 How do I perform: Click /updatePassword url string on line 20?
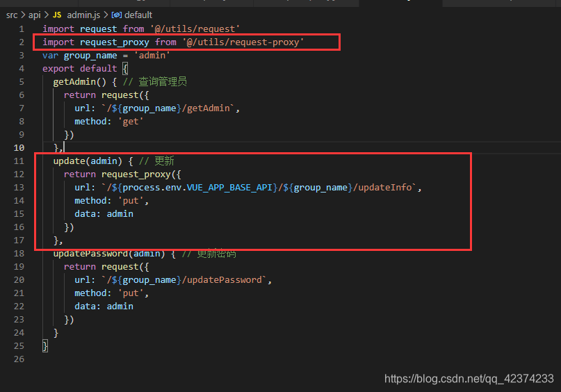click(224, 280)
